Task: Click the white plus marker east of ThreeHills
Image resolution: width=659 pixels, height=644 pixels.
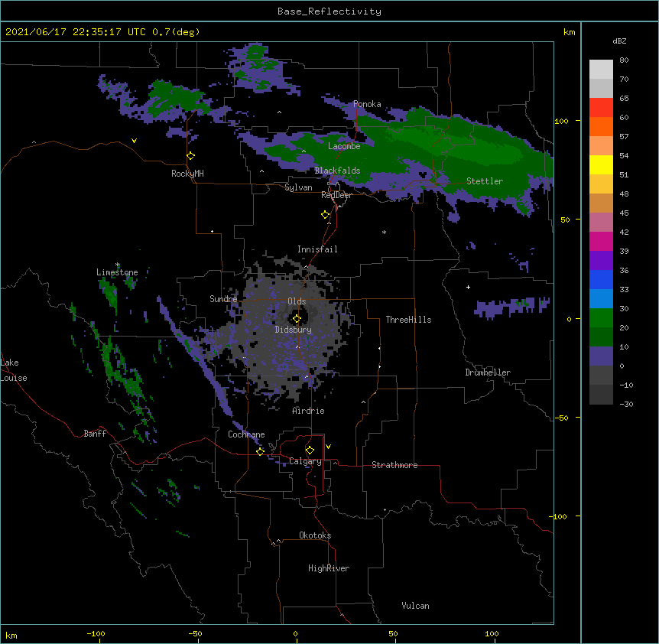Action: tap(468, 287)
